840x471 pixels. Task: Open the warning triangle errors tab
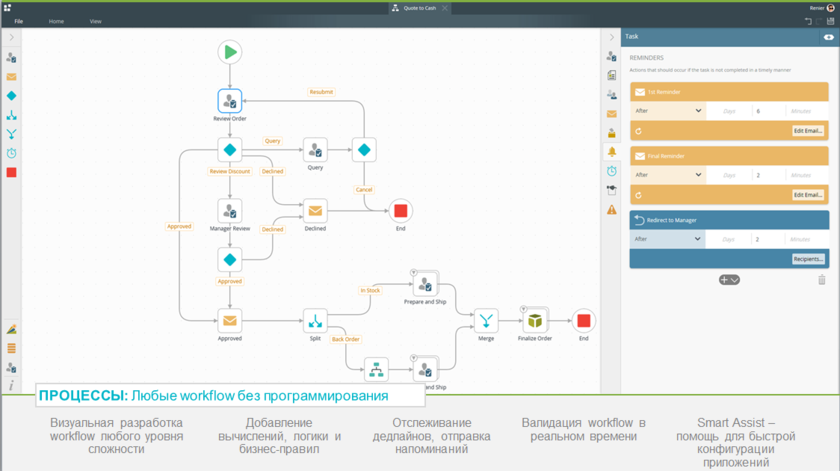point(612,210)
